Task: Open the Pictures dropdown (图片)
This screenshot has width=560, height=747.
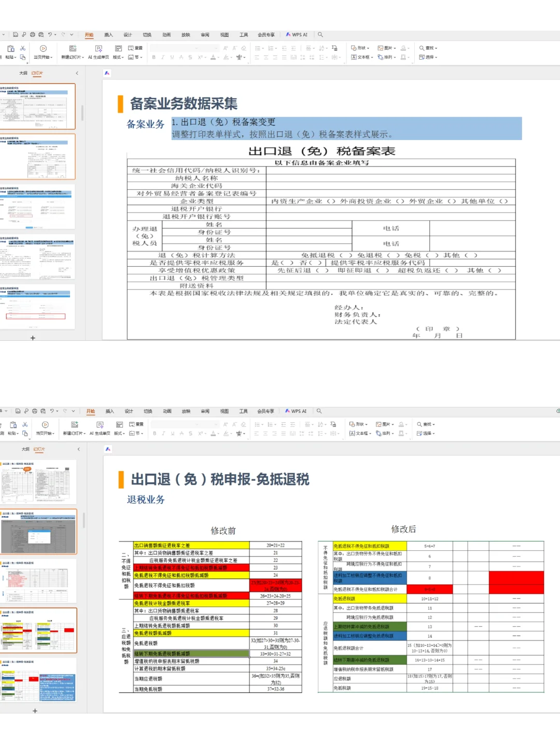Action: coord(387,47)
